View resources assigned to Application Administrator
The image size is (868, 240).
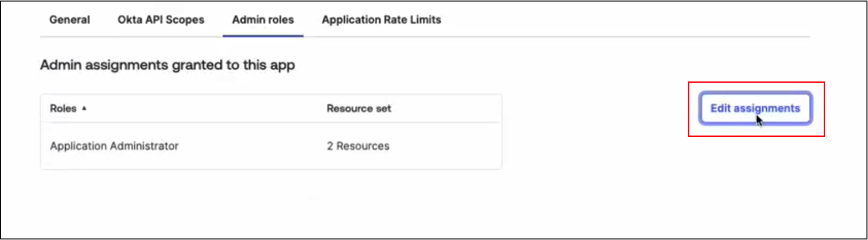[358, 146]
